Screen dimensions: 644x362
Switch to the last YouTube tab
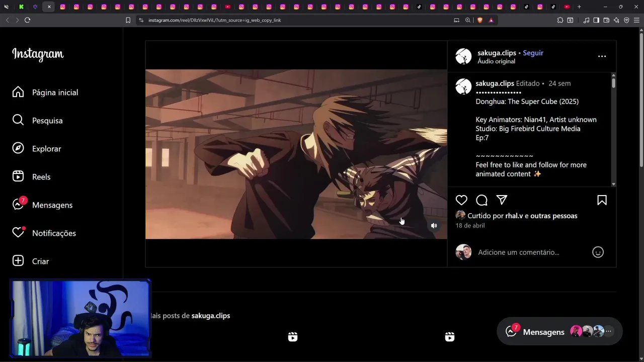(567, 7)
